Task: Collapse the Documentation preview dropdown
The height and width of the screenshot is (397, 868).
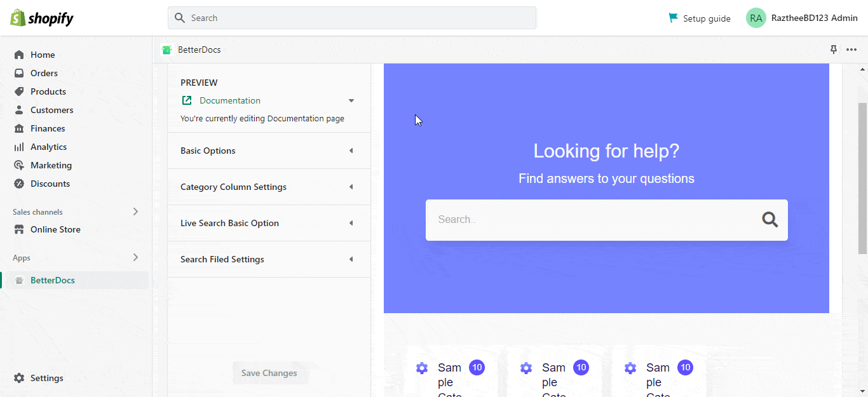Action: pos(351,100)
